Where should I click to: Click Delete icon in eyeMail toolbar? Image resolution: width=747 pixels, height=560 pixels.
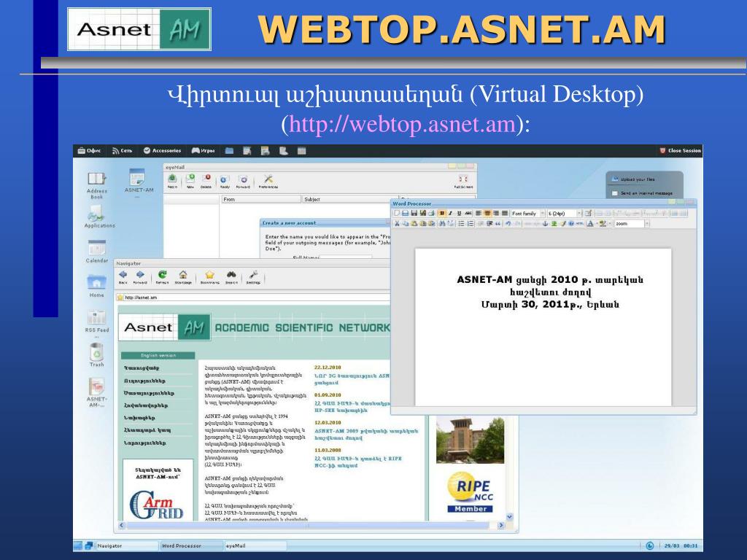coord(206,181)
